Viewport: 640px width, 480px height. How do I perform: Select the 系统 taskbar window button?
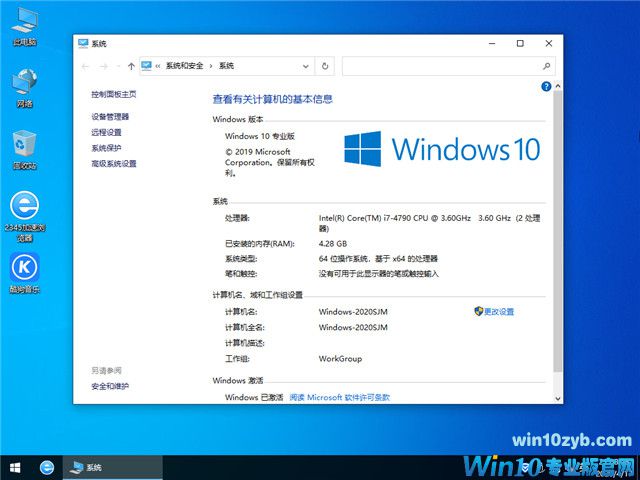pos(113,467)
